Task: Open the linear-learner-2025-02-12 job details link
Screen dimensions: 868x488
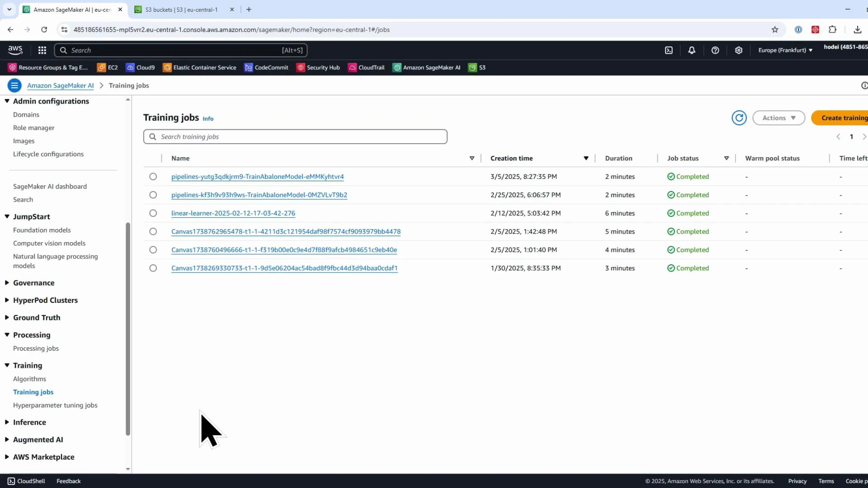Action: tap(233, 213)
